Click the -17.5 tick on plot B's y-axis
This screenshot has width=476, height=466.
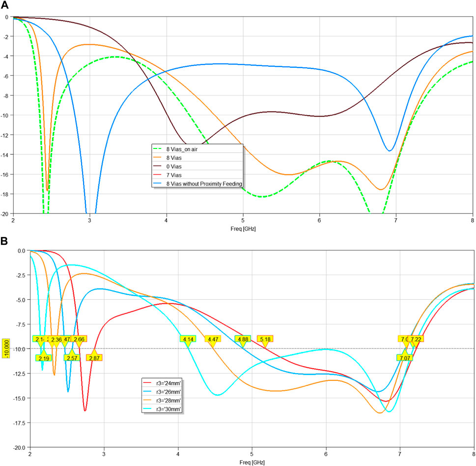click(x=20, y=423)
